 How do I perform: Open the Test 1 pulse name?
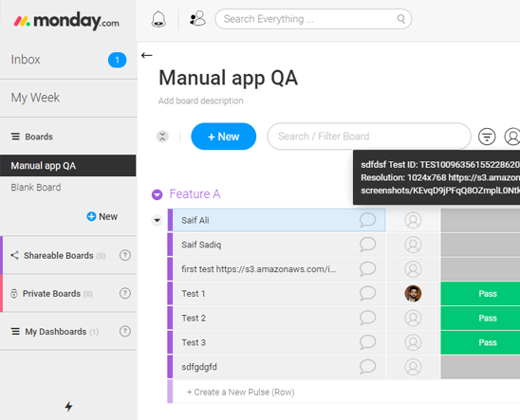[194, 294]
